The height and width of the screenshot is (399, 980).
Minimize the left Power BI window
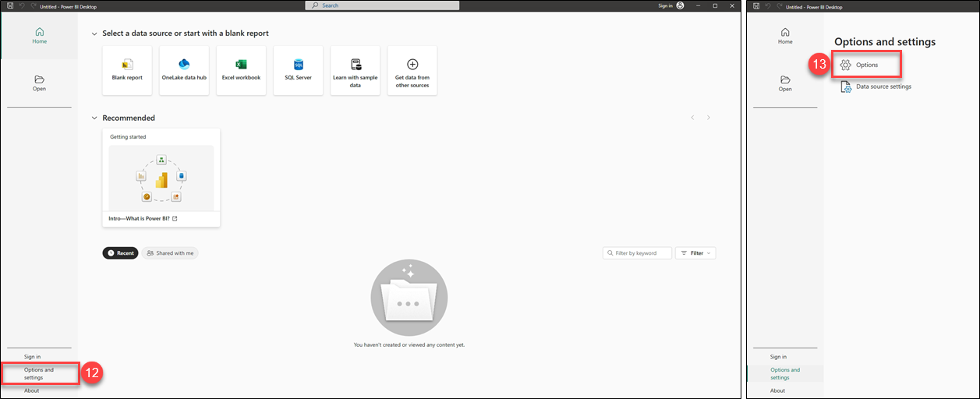click(699, 5)
